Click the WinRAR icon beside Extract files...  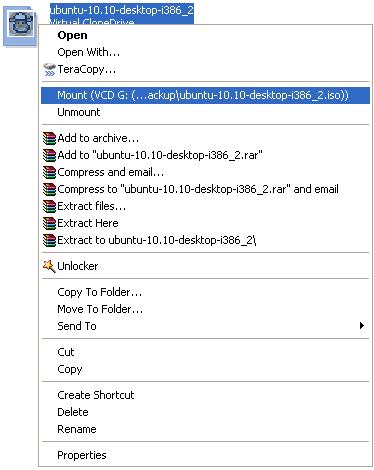[49, 206]
